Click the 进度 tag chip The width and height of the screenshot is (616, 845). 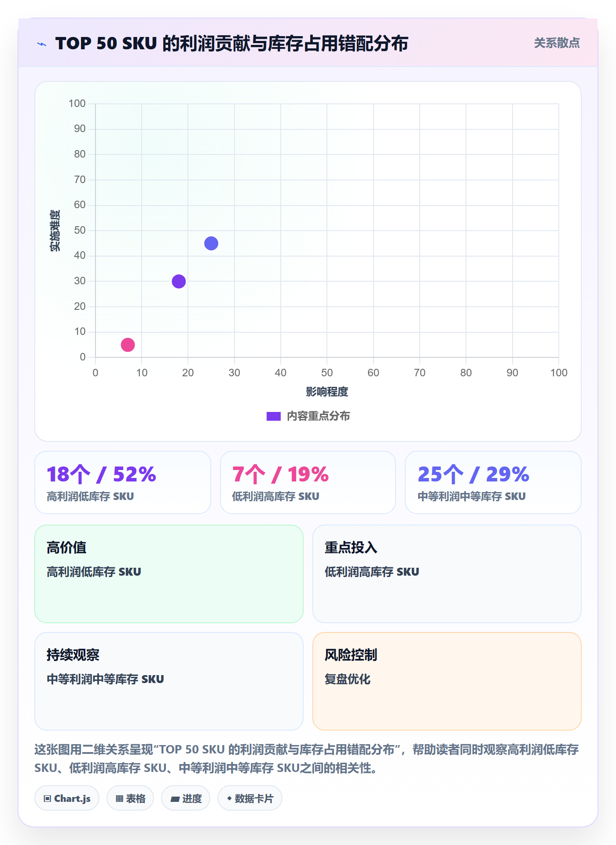tap(186, 798)
